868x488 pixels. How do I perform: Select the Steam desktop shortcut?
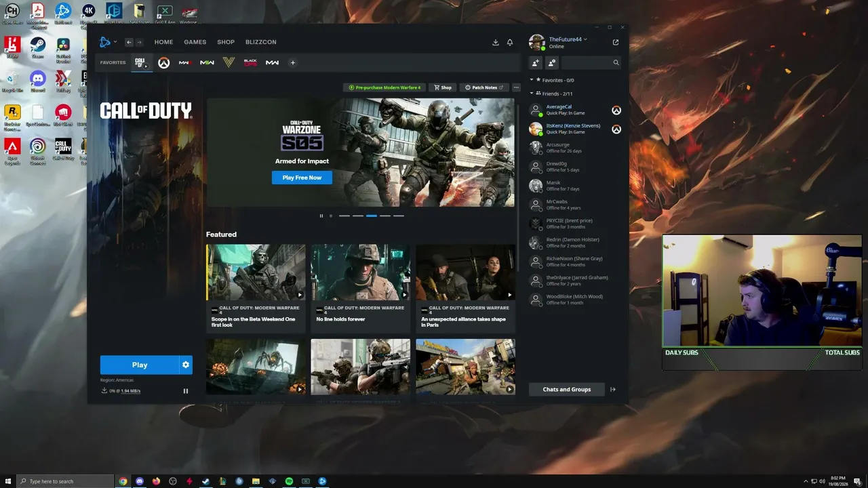click(x=38, y=47)
